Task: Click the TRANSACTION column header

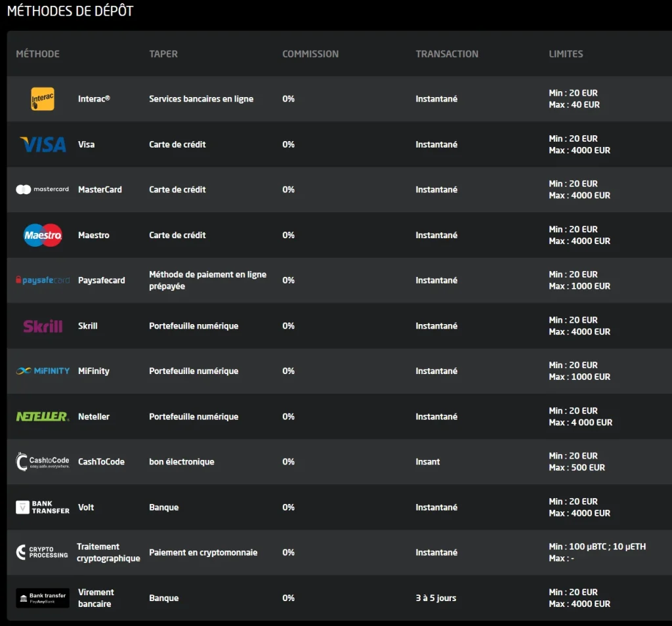Action: 447,54
